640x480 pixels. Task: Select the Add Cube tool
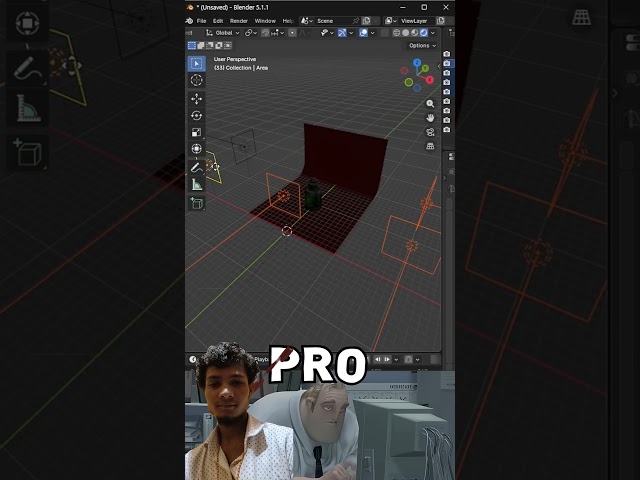[196, 203]
